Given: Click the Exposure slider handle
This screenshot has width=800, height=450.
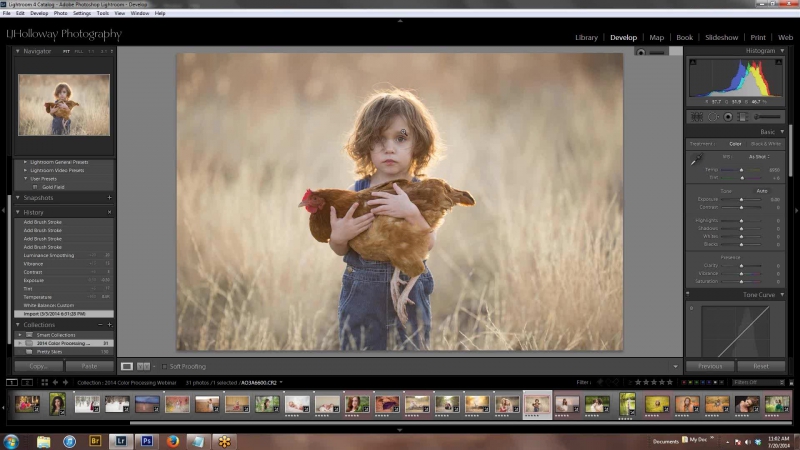Looking at the screenshot, I should 741,199.
